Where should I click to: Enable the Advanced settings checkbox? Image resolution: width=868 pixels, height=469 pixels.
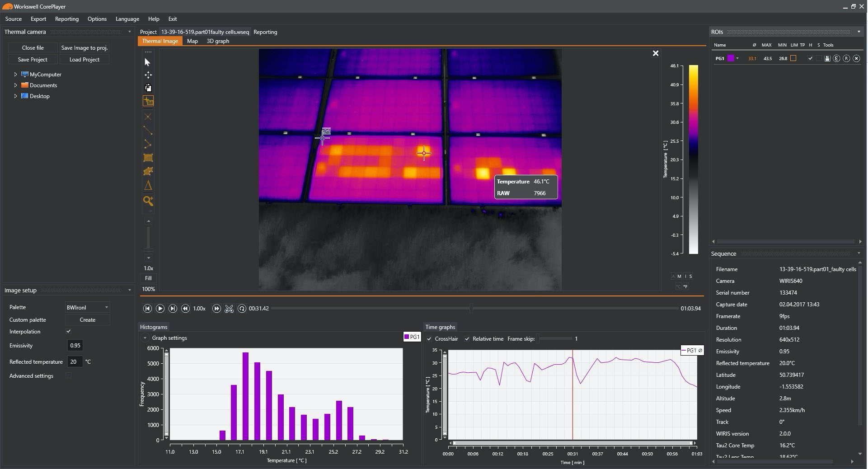click(x=69, y=375)
